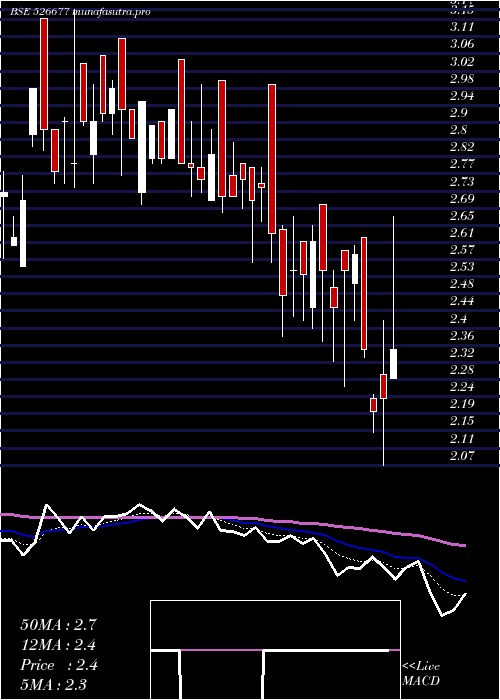The image size is (500, 700).
Task: Select the 2.24 axis value
Action: (462, 387)
